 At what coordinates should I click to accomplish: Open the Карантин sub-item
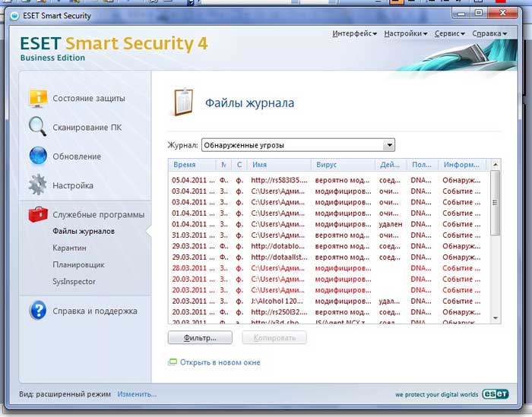click(69, 248)
